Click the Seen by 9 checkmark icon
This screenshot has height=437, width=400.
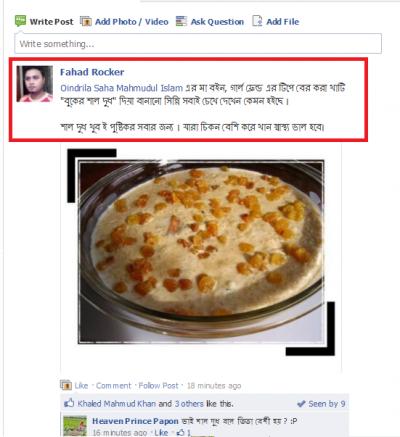(301, 403)
